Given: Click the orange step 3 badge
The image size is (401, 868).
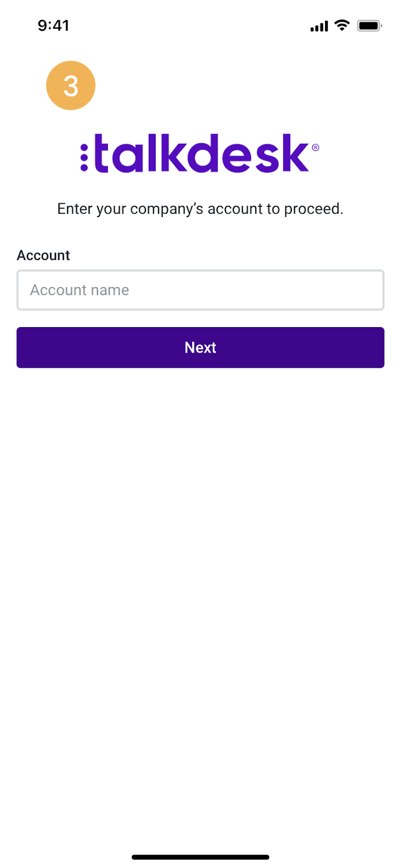Looking at the screenshot, I should pyautogui.click(x=71, y=86).
